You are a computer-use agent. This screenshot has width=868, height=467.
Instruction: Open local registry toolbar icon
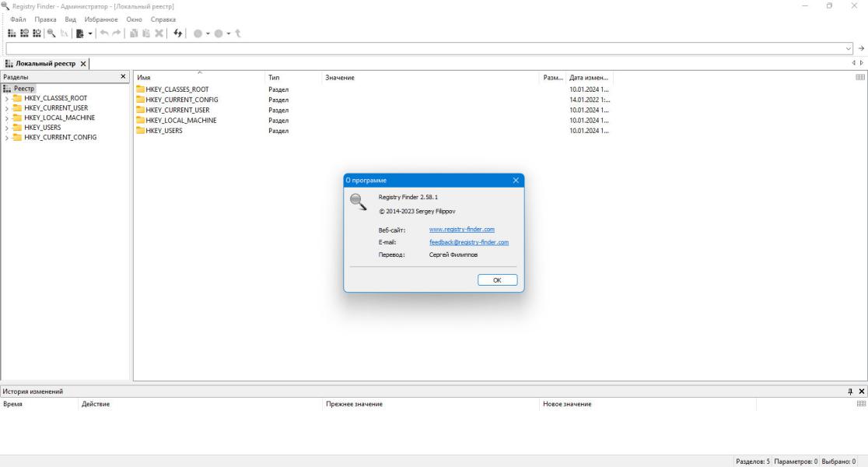point(12,33)
